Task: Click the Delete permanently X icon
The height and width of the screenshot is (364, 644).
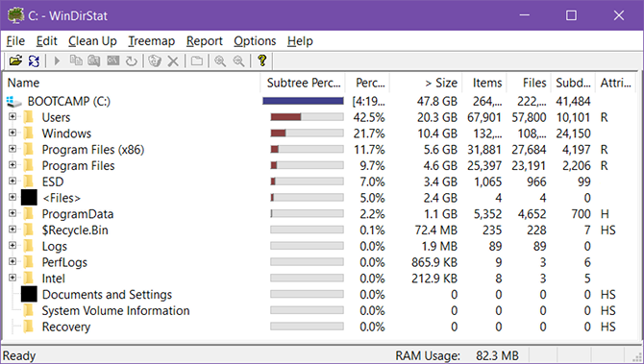Action: (x=173, y=61)
